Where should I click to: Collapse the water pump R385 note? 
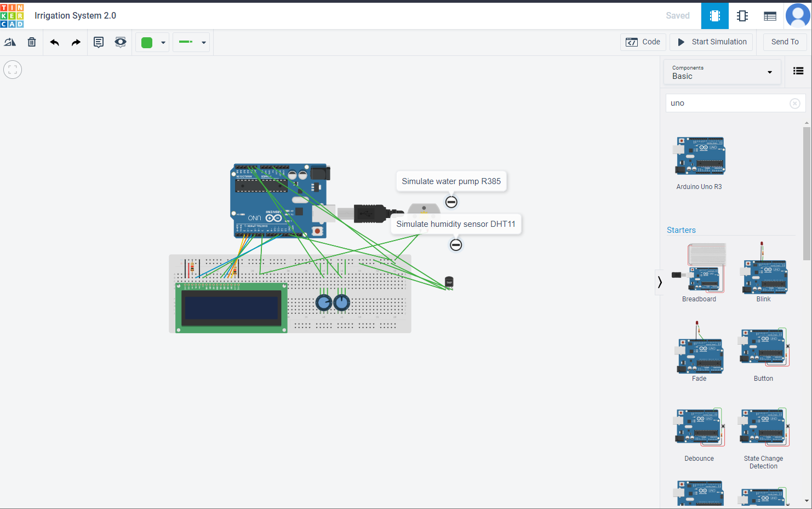point(451,202)
